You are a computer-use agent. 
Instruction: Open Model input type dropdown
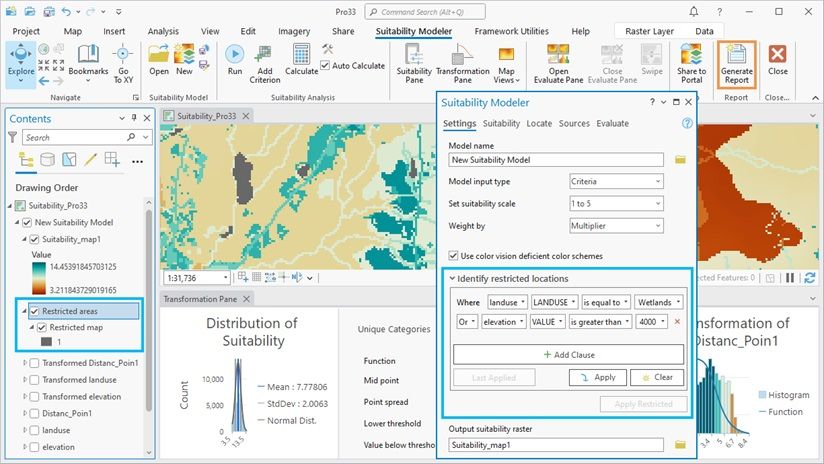pos(616,181)
